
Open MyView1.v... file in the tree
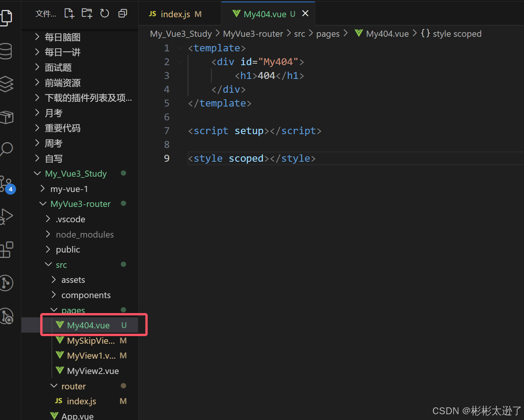[80, 356]
